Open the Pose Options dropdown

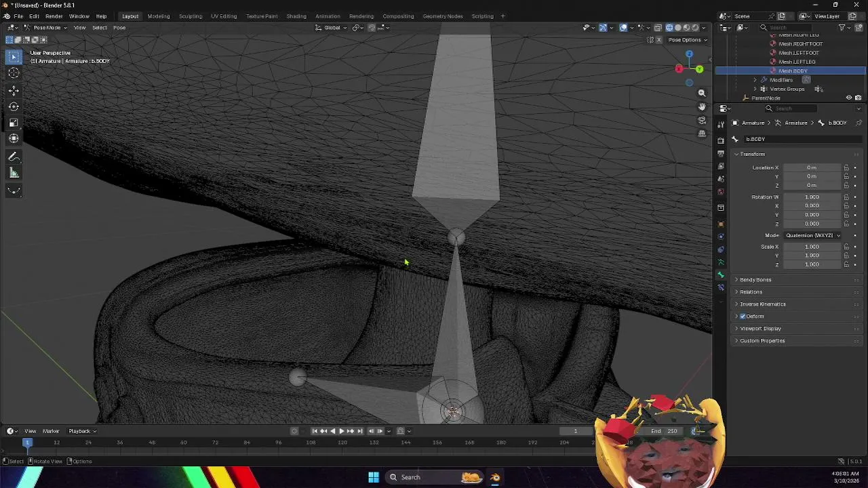coord(688,40)
